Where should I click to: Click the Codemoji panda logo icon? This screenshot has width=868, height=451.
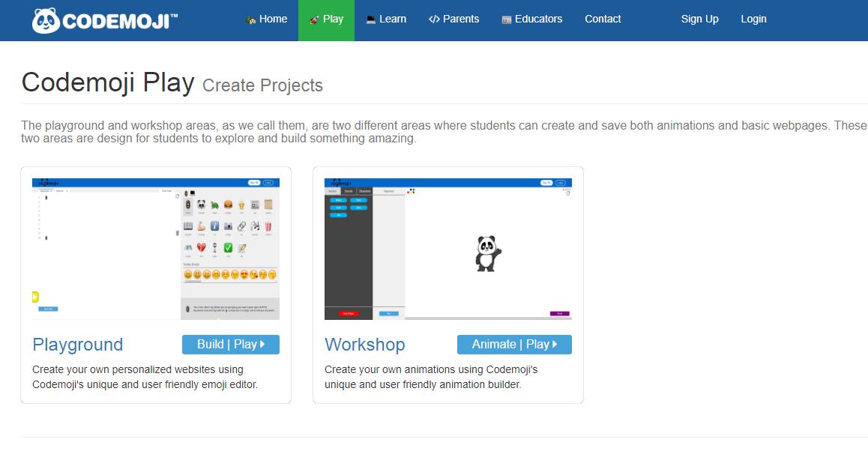[46, 20]
